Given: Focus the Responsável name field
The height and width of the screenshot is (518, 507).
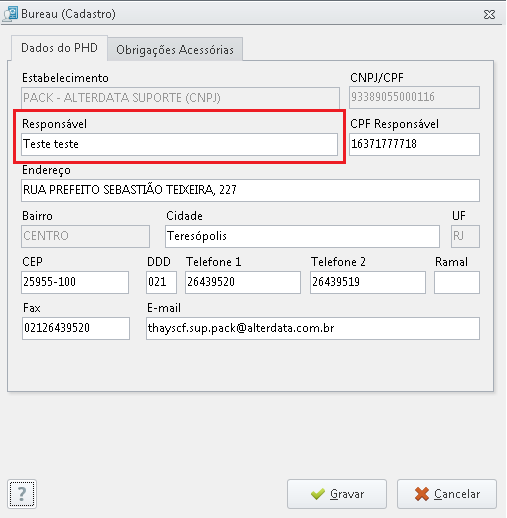Looking at the screenshot, I should point(179,144).
